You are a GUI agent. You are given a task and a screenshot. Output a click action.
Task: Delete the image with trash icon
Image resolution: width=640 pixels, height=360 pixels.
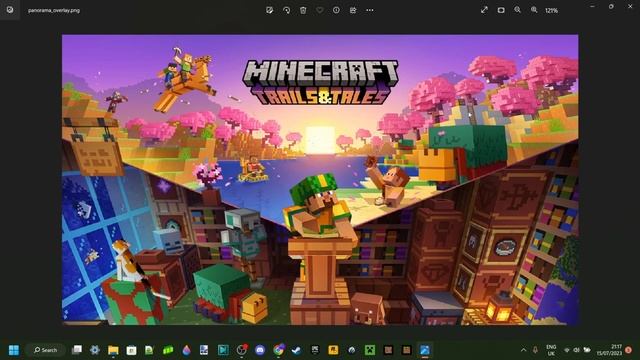pos(303,10)
